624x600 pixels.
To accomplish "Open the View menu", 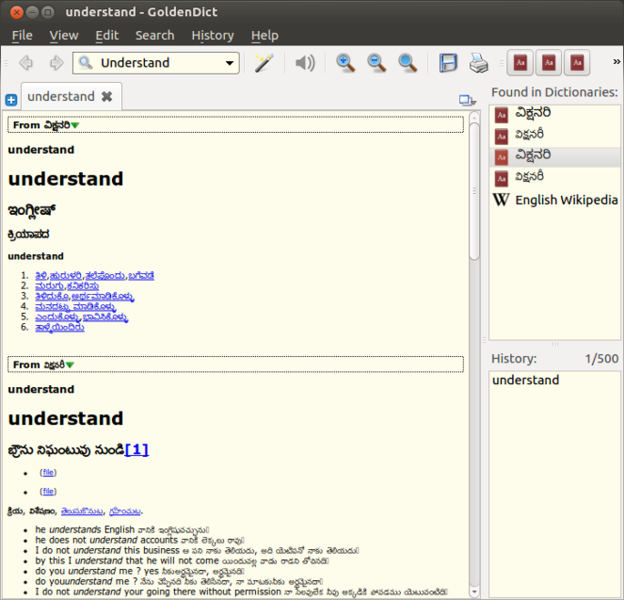I will click(64, 35).
